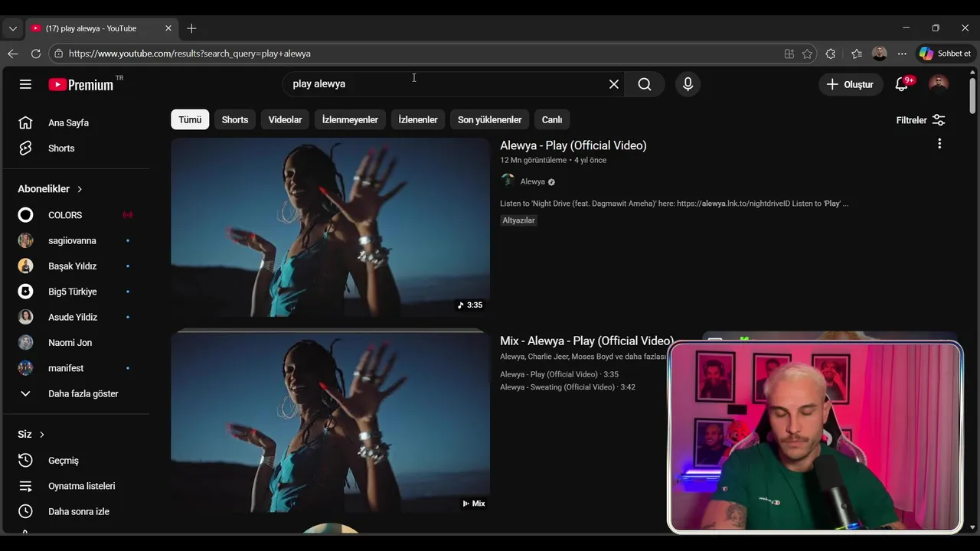Open Oynatma listeleri playlists
Image resolution: width=980 pixels, height=551 pixels.
(75, 486)
